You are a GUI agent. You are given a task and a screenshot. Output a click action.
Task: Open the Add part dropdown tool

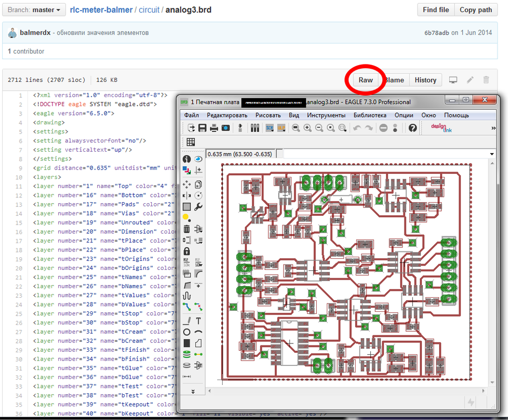coord(198,229)
